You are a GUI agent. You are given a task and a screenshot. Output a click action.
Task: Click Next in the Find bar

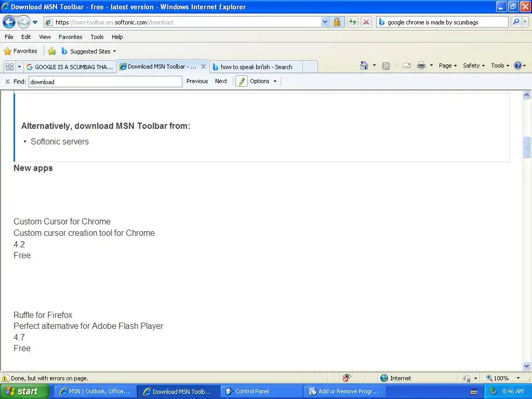(x=221, y=81)
